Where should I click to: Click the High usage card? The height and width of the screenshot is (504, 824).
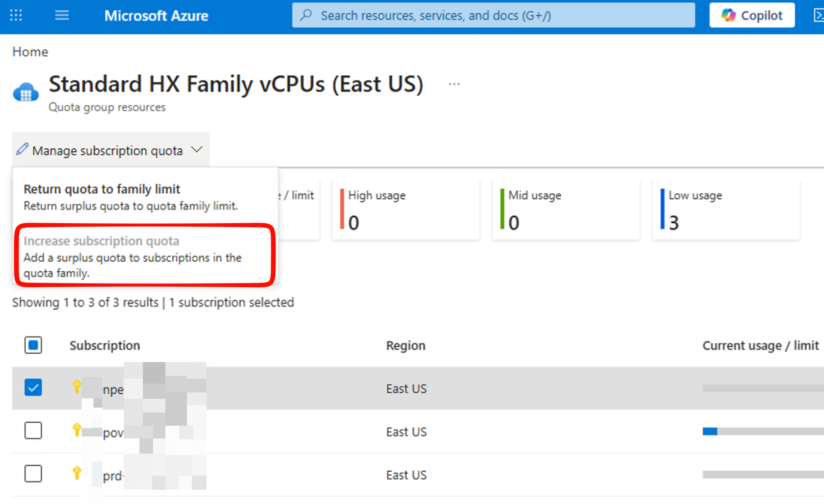[x=406, y=209]
